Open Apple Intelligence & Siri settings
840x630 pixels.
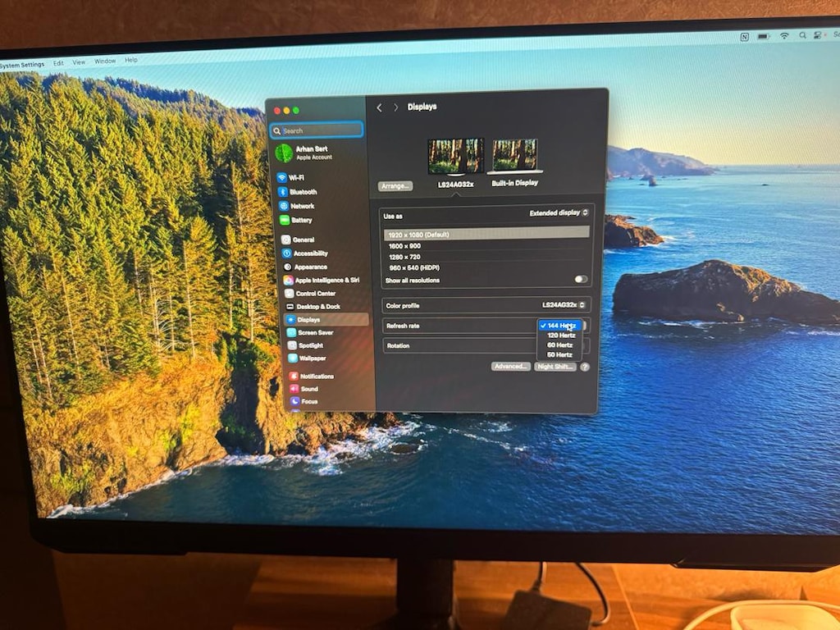click(x=322, y=281)
